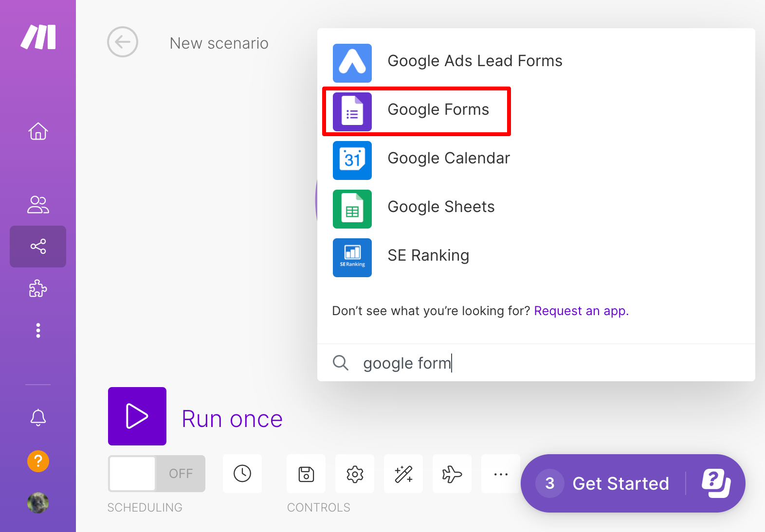Click the app search field
The image size is (765, 532).
[535, 363]
